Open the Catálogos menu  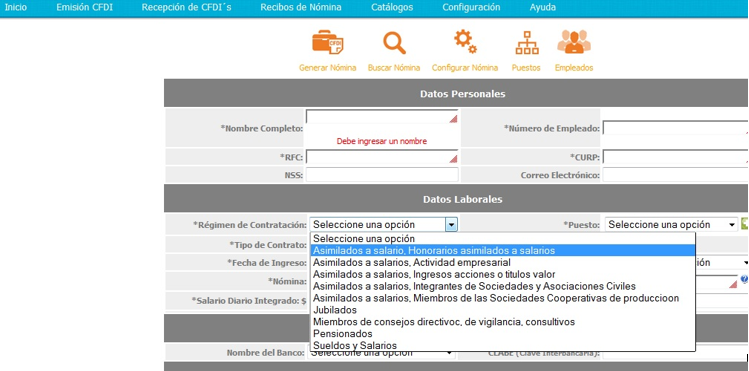[392, 8]
